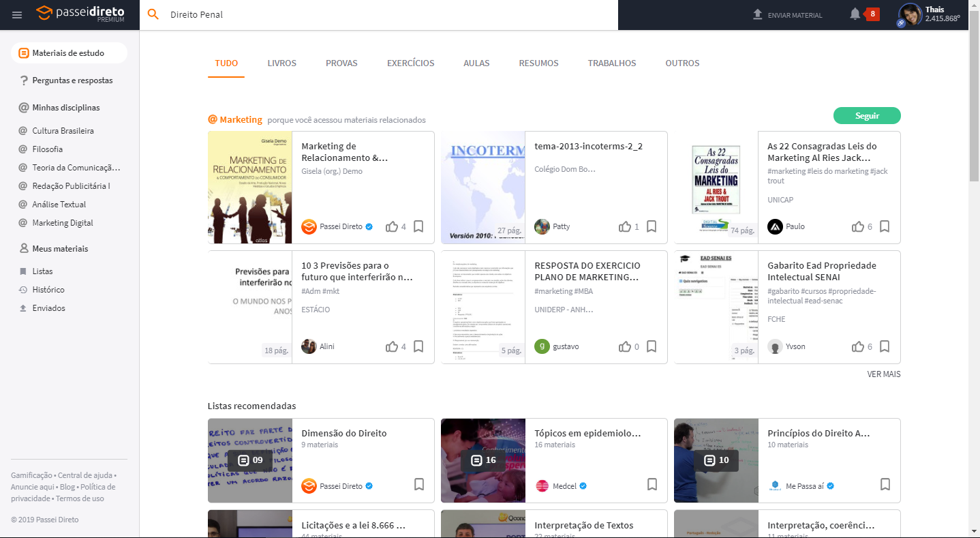
Task: Open the Incoterms world map thumbnail
Action: pos(483,188)
